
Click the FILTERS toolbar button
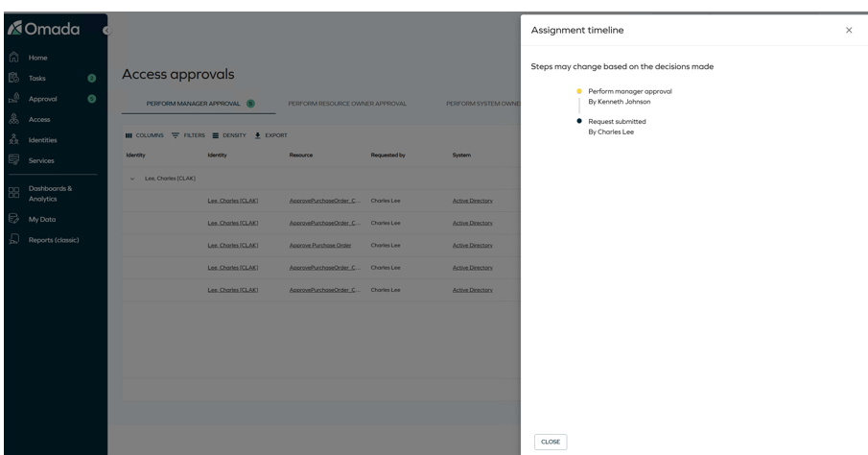(x=188, y=135)
